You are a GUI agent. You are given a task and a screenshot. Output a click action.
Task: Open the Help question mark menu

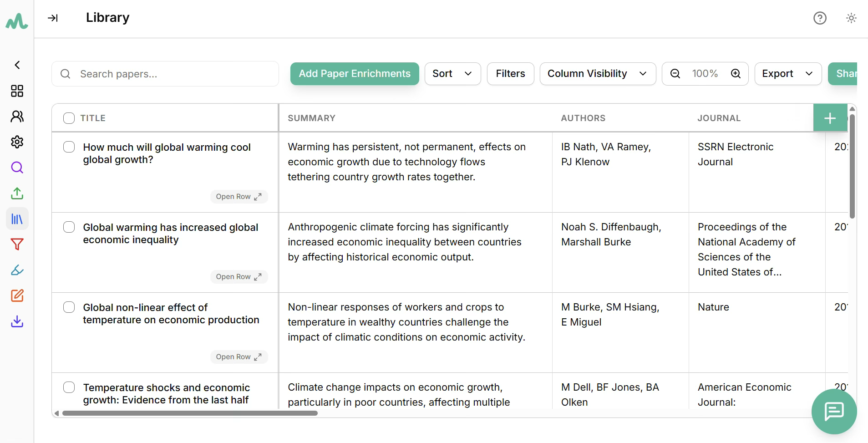[819, 18]
